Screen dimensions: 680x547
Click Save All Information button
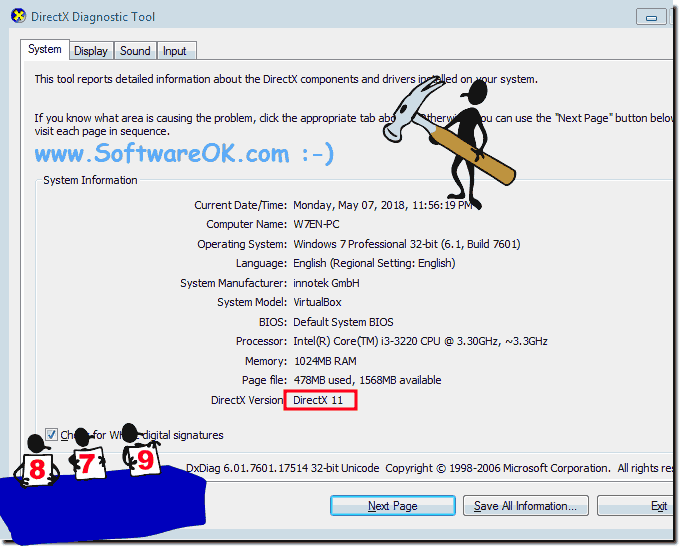(x=526, y=506)
